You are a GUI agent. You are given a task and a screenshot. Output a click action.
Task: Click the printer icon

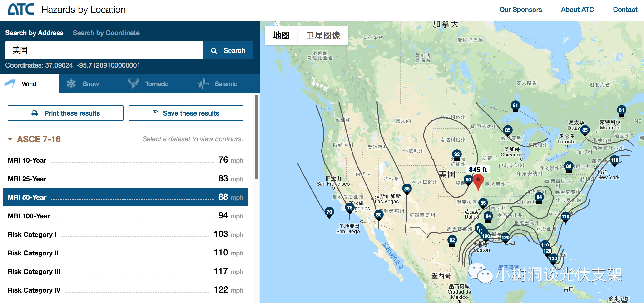click(x=35, y=113)
